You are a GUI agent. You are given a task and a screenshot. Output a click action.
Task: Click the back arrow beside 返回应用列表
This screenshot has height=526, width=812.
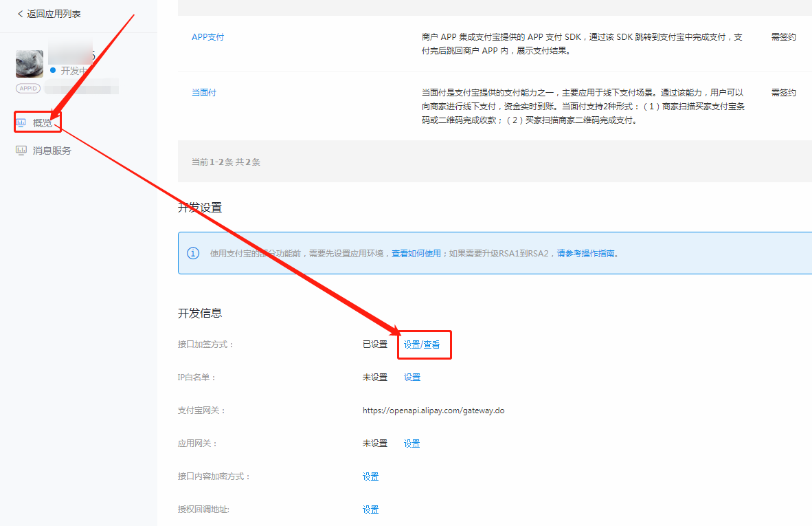tap(20, 14)
